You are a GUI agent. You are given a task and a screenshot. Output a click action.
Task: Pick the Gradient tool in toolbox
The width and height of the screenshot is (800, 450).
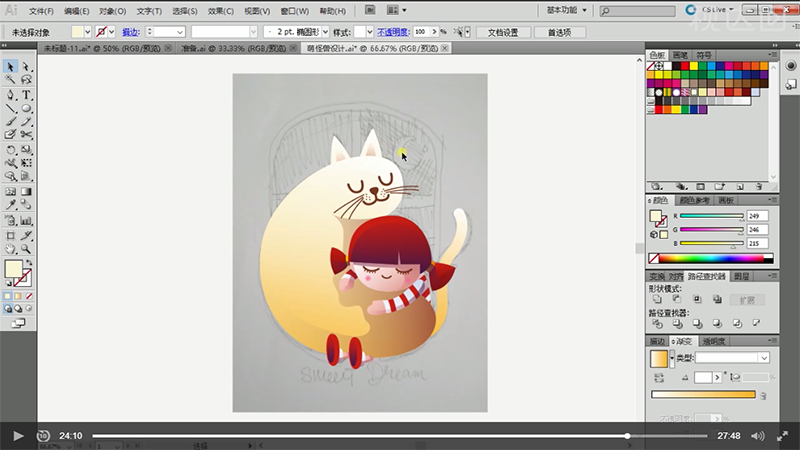26,192
